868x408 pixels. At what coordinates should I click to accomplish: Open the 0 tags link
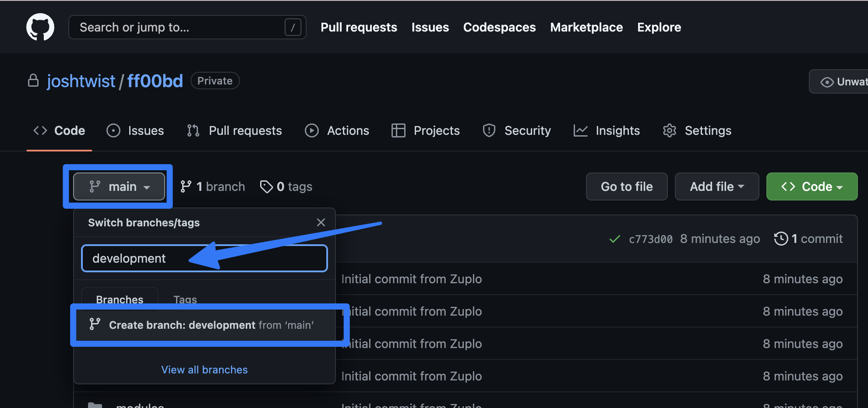[x=286, y=186]
